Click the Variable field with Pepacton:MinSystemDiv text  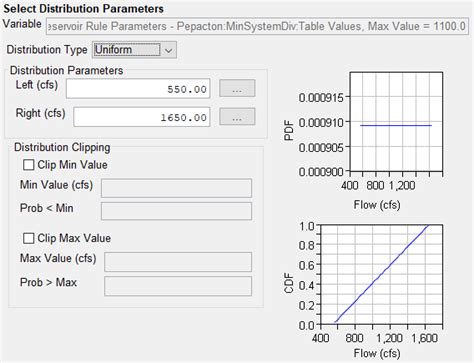coord(257,26)
